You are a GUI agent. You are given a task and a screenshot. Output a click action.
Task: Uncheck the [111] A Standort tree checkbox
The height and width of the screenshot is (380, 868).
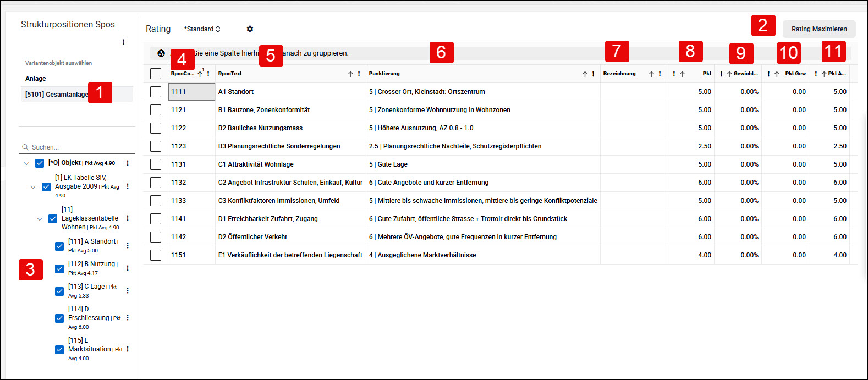pyautogui.click(x=59, y=246)
